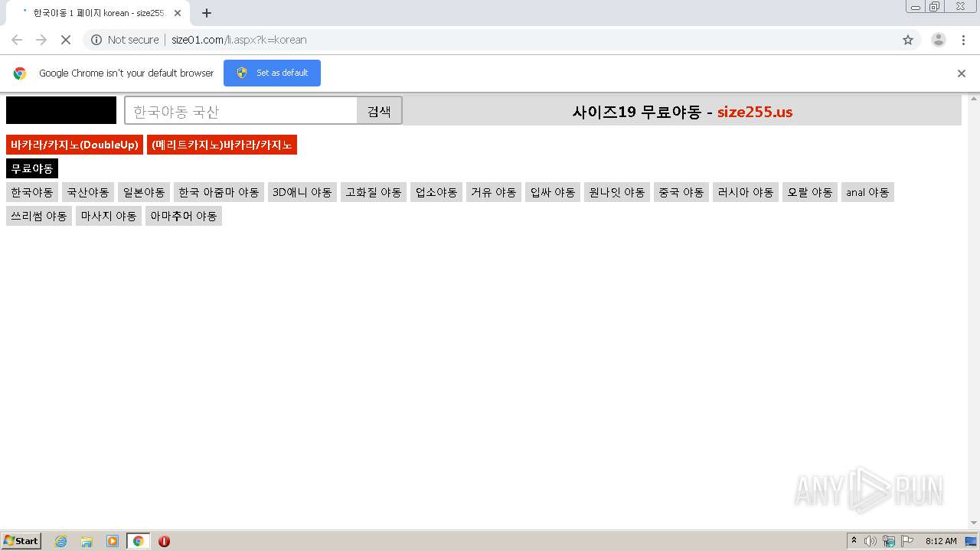
Task: Click the page scrollbar down arrow
Action: pyautogui.click(x=974, y=523)
